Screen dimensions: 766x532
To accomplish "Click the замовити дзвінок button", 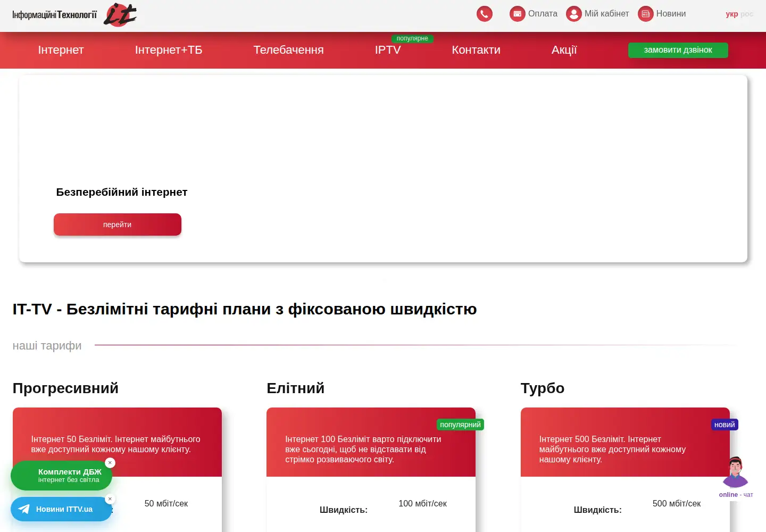I will point(678,50).
